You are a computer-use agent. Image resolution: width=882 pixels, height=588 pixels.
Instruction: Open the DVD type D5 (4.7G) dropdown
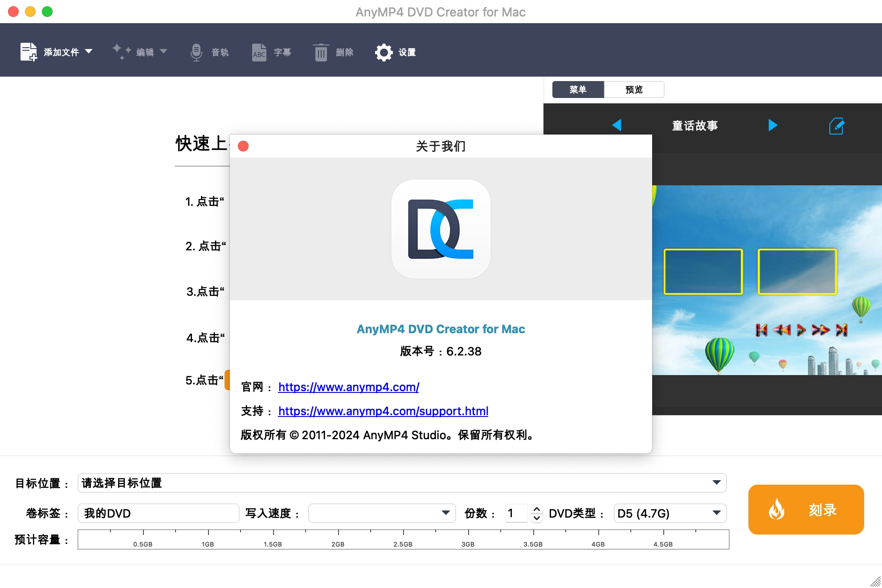click(x=716, y=513)
